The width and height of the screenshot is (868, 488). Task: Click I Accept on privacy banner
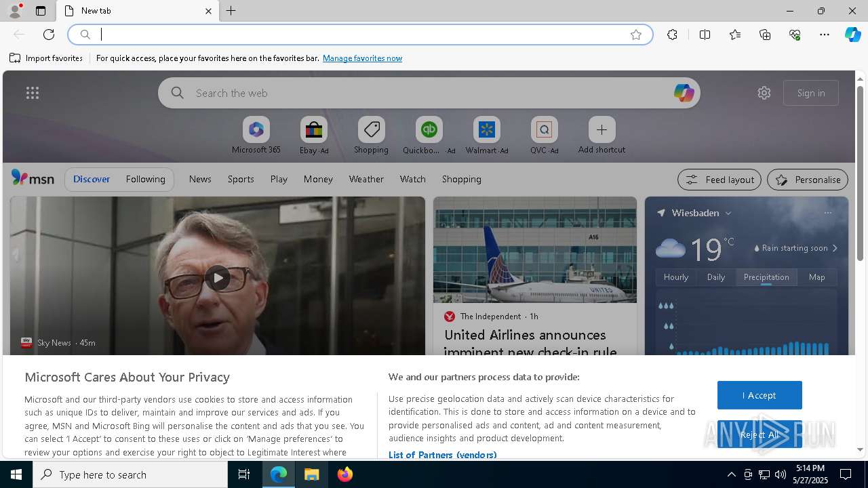tap(759, 395)
